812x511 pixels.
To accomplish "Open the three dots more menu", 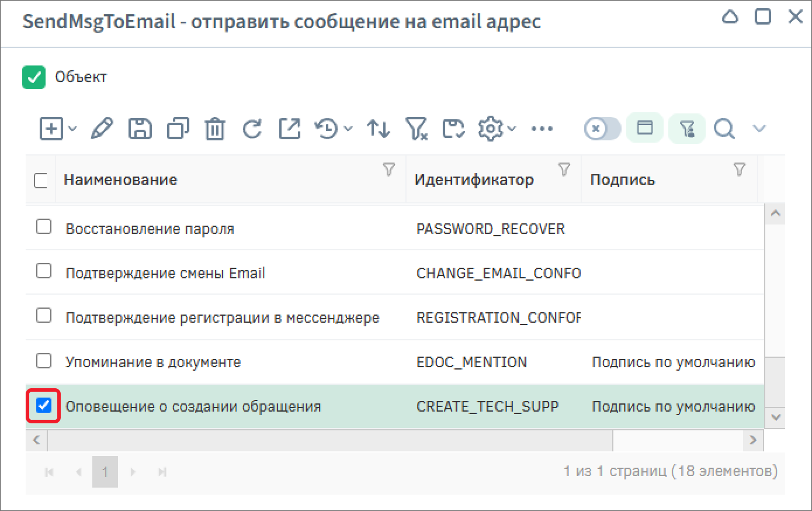I will pos(542,129).
